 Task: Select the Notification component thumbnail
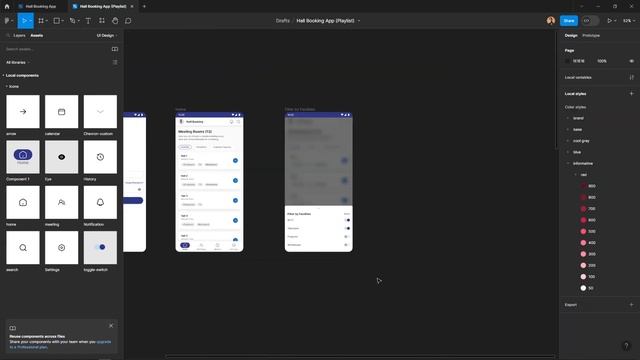(x=100, y=202)
